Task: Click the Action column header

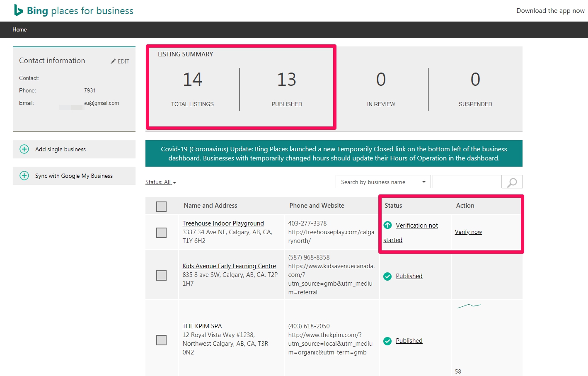Action: pyautogui.click(x=465, y=206)
